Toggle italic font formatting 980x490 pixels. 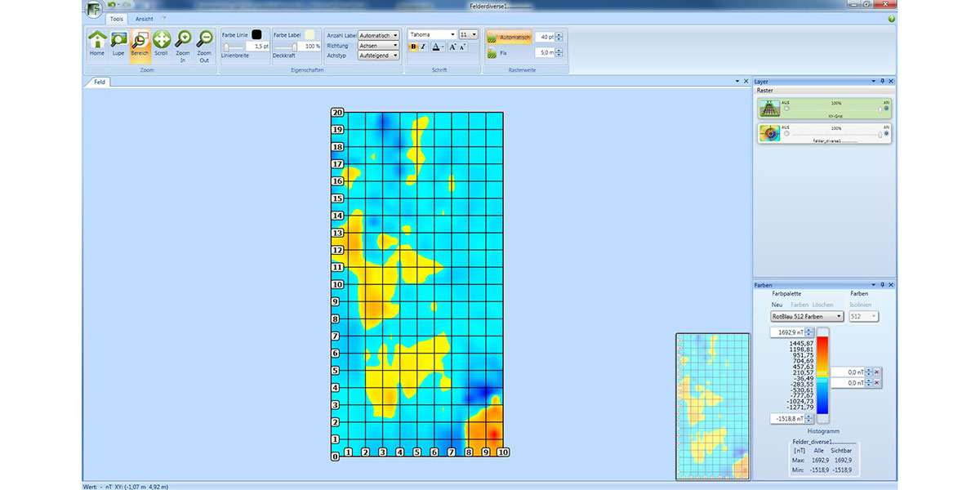click(x=423, y=47)
